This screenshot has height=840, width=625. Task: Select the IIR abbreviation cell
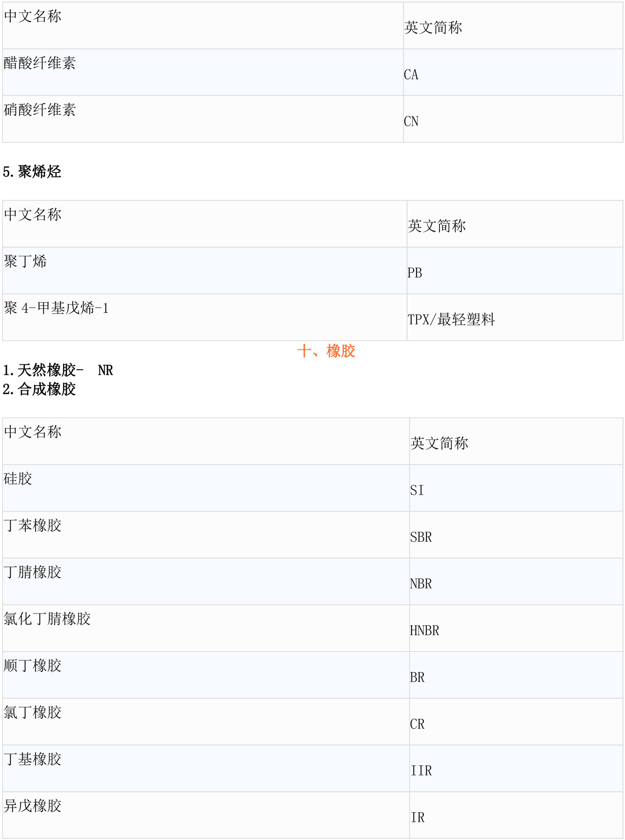tap(421, 771)
